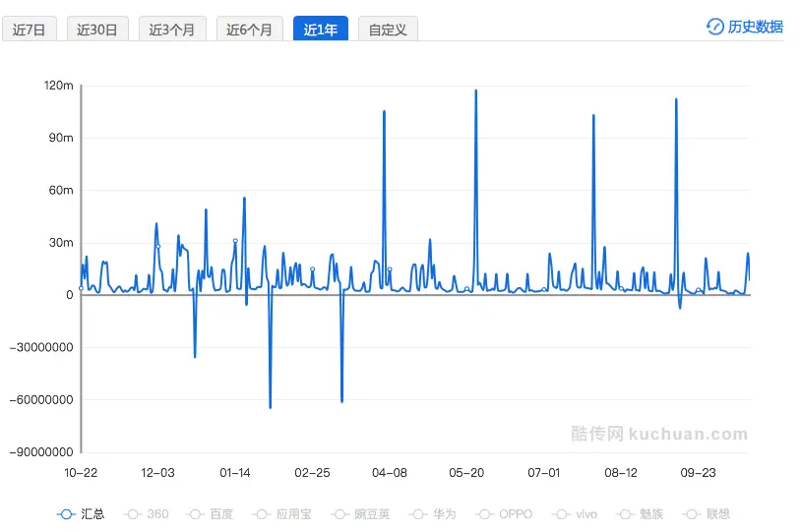Click the data point marker above 02-25
This screenshot has height=532, width=801.
point(312,269)
